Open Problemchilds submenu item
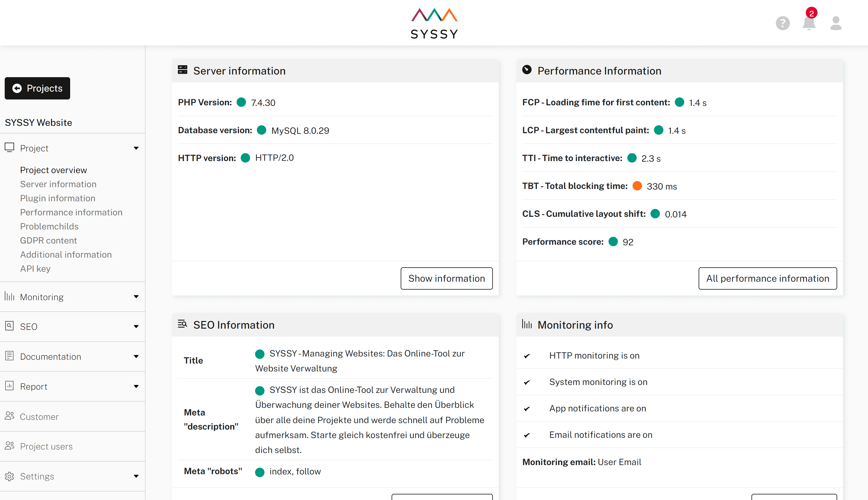The image size is (868, 500). tap(49, 226)
